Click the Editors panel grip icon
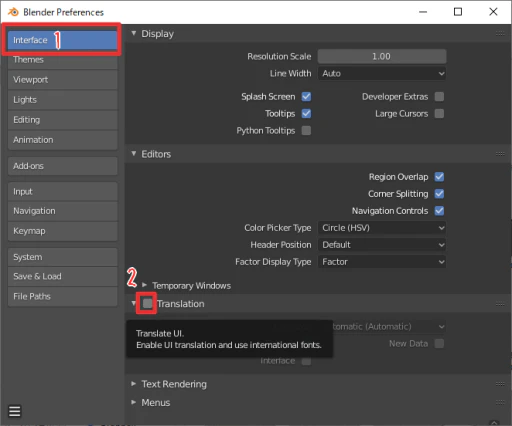The image size is (512, 426). [x=500, y=154]
